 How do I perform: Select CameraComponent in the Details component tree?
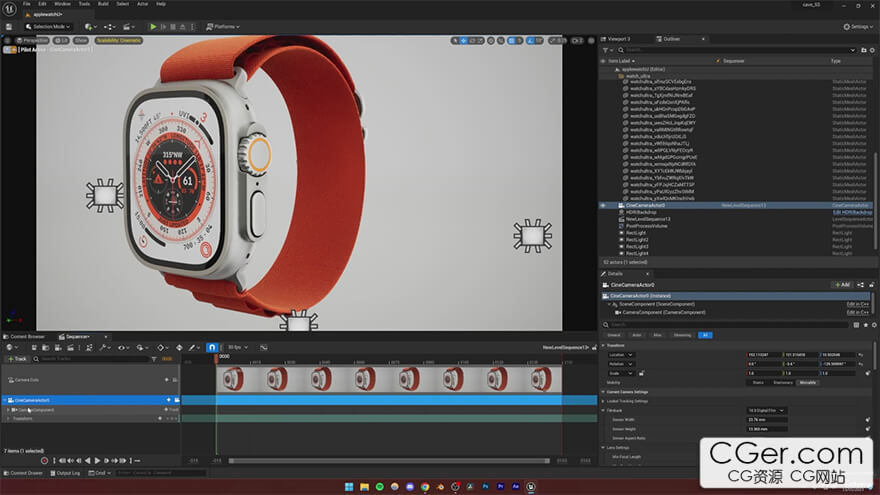(664, 312)
